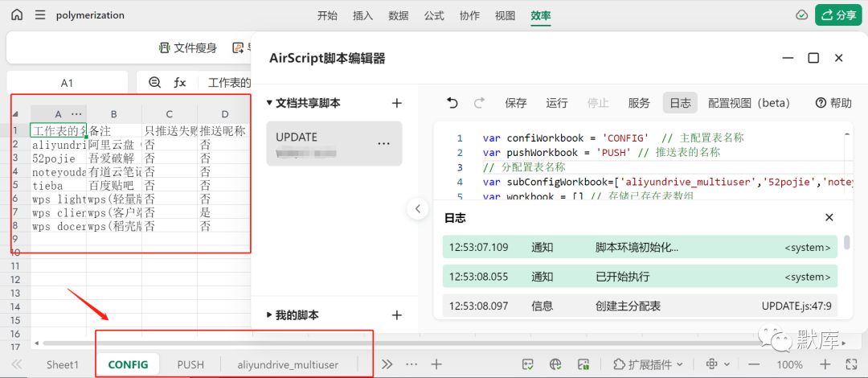Select log entry 已开始执行
Image resolution: width=868 pixels, height=378 pixels.
640,277
